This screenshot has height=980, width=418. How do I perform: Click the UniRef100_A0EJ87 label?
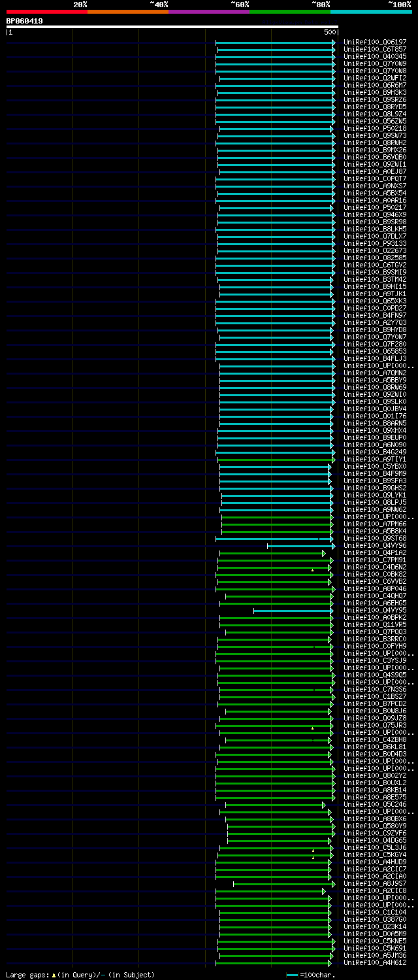tap(375, 171)
